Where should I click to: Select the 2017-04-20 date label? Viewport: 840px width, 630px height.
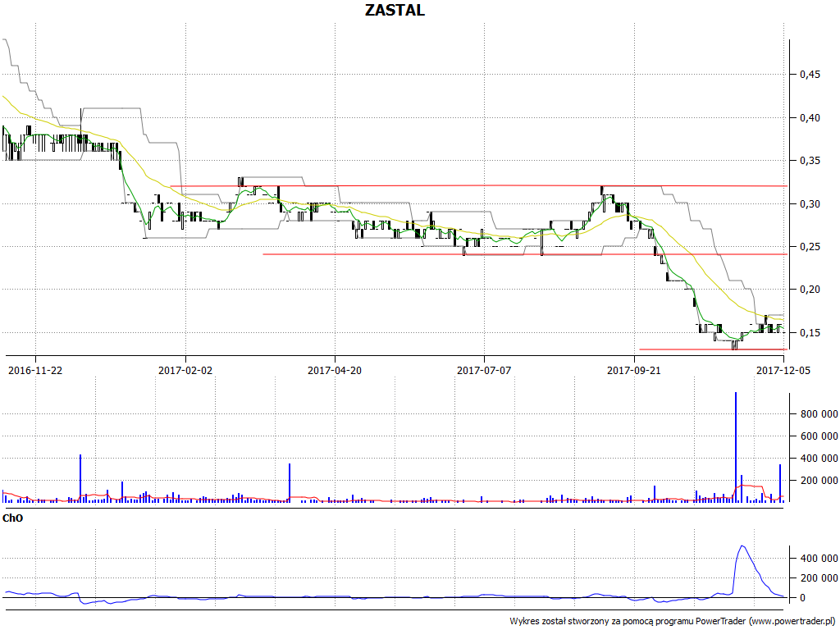tap(335, 370)
